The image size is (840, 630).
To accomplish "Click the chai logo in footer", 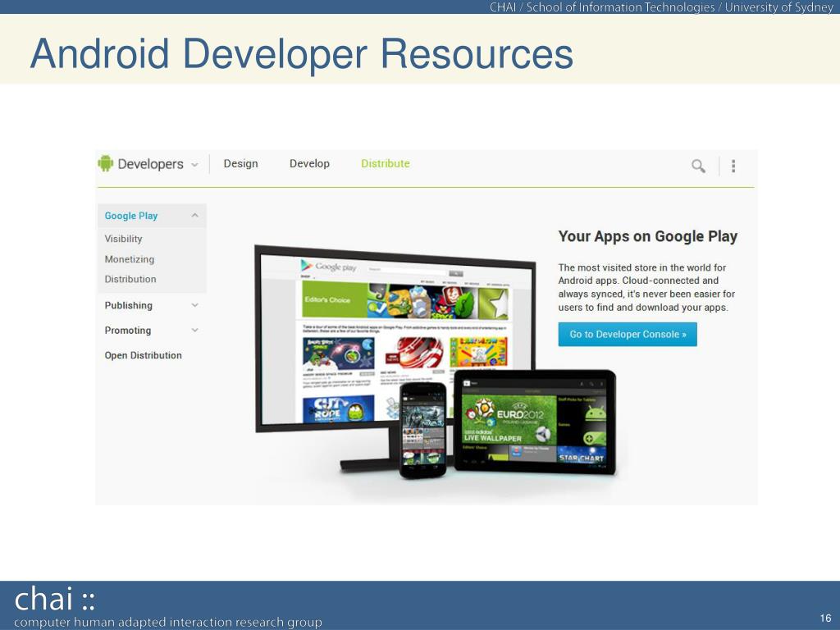I will click(54, 599).
